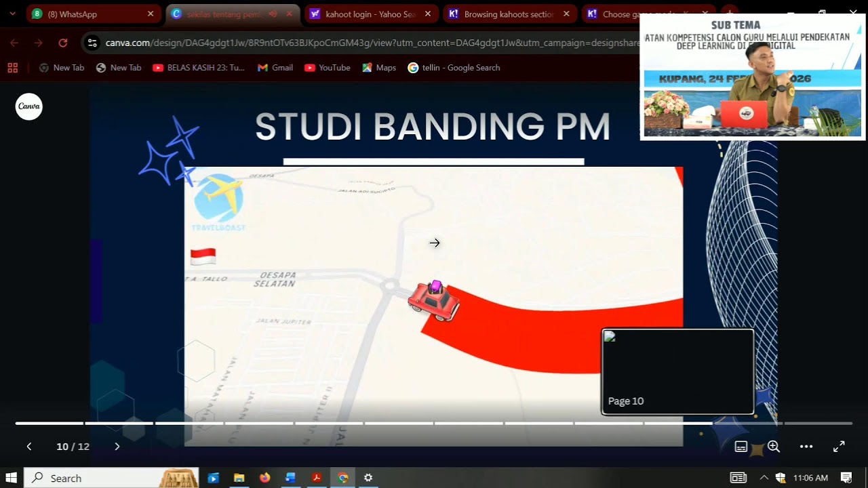Image resolution: width=868 pixels, height=488 pixels.
Task: Click the canva.com address bar URL
Action: tap(372, 43)
